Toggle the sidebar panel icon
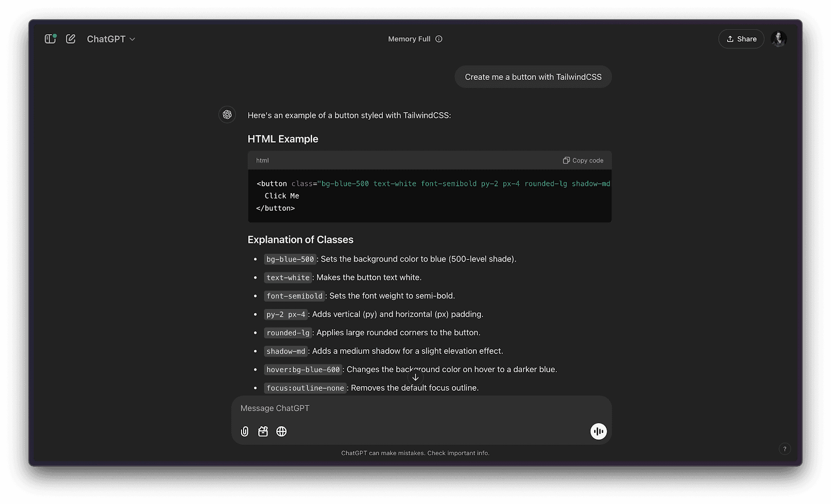This screenshot has width=831, height=504. tap(50, 39)
